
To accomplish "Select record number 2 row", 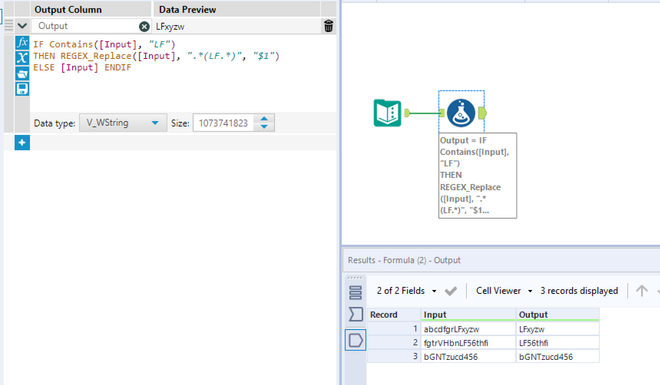I will [x=394, y=343].
